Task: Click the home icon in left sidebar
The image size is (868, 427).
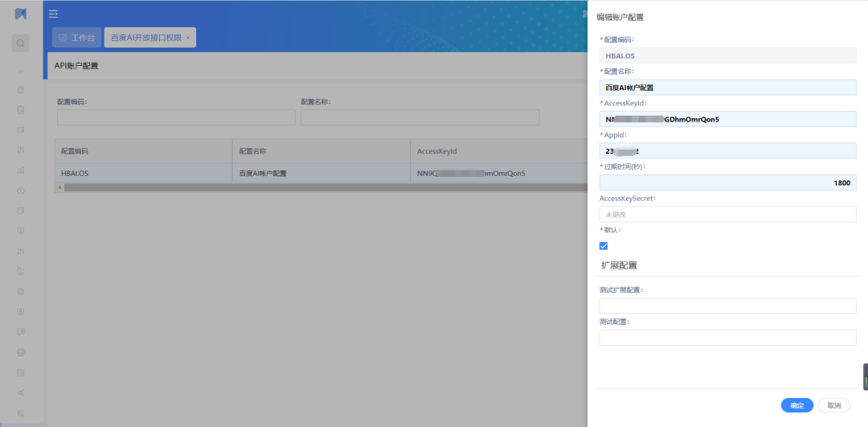Action: (21, 89)
